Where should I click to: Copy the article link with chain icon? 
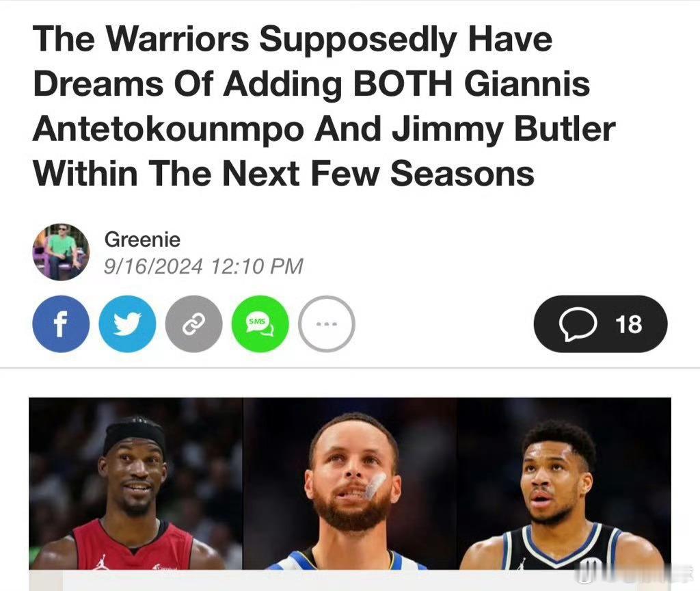click(x=193, y=324)
